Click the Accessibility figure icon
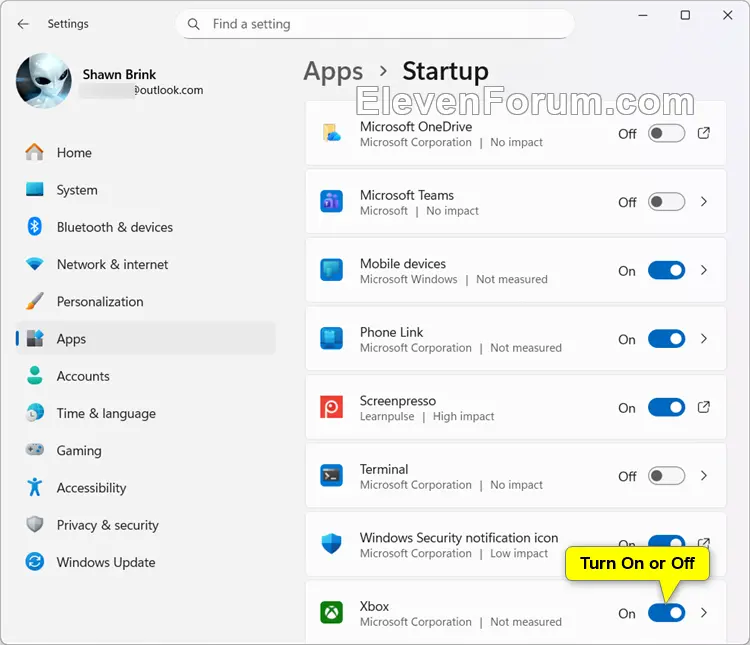The height and width of the screenshot is (645, 750). [34, 487]
